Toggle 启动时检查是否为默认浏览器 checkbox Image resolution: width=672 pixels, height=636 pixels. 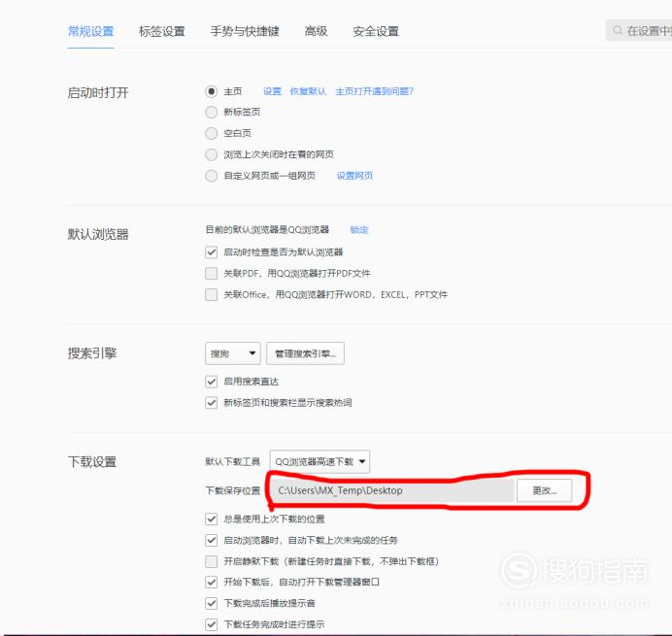click(x=212, y=252)
